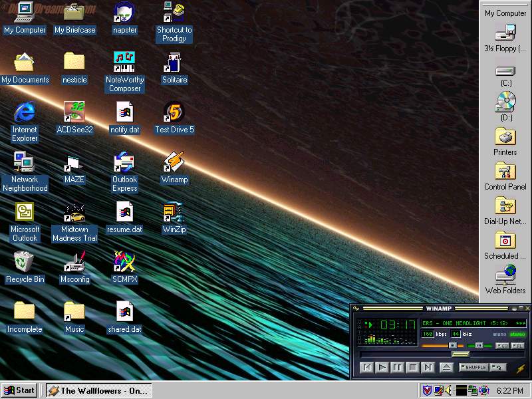Select the ACDSee32 desktop icon
The height and width of the screenshot is (399, 532).
74,112
